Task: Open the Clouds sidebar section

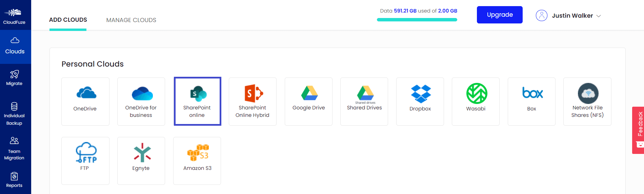Action: (x=15, y=47)
